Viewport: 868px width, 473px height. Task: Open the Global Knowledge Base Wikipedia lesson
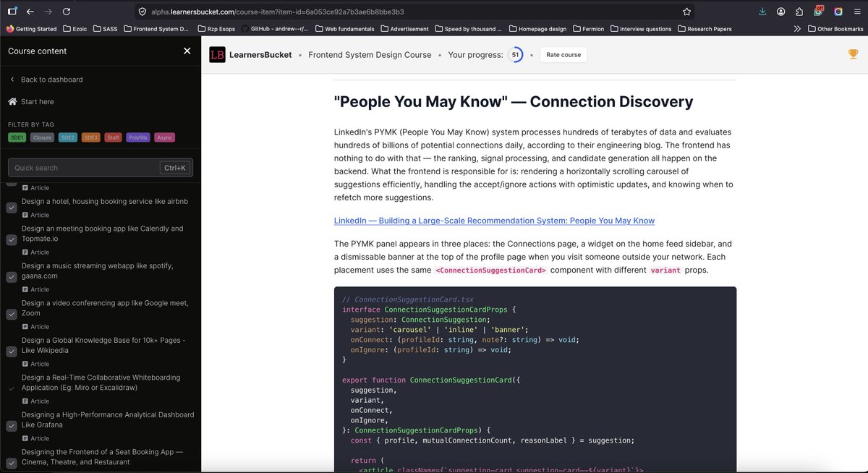pyautogui.click(x=103, y=345)
